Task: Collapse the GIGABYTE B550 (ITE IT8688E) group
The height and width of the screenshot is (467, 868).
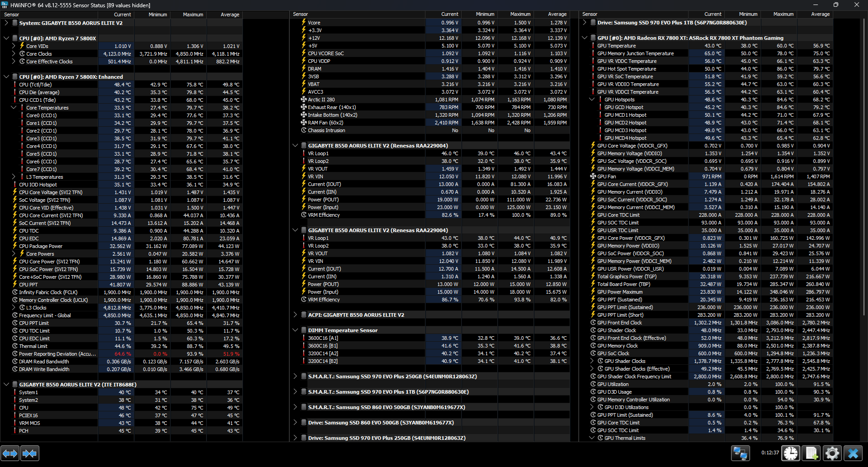Action: coord(6,385)
